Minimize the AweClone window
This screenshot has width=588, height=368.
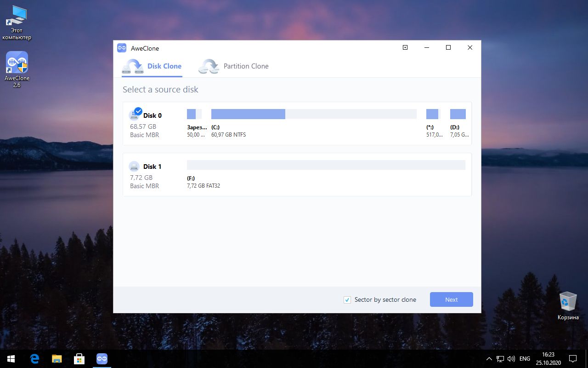(x=427, y=47)
